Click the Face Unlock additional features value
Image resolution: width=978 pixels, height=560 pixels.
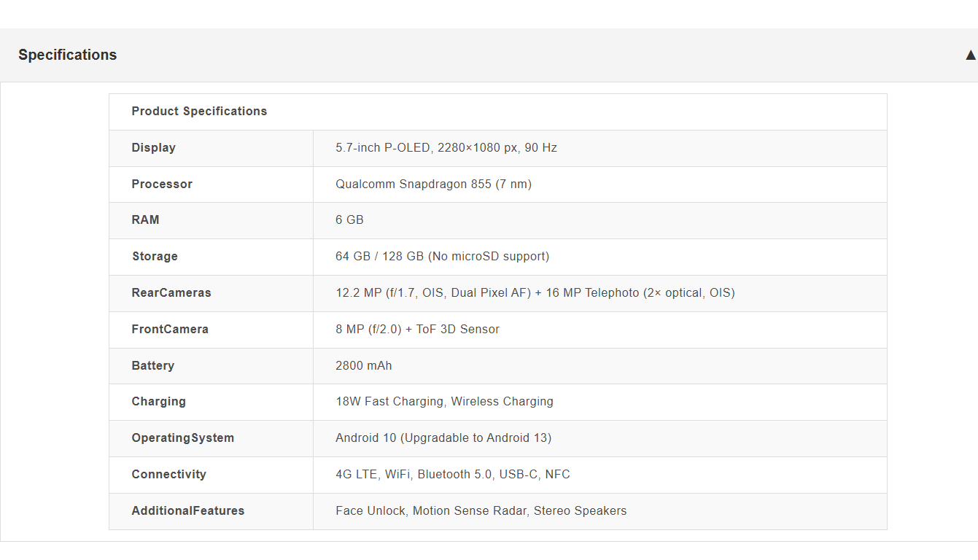point(481,511)
